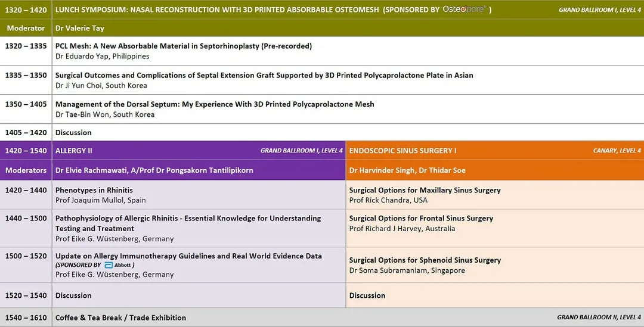Screen dimensions: 644x327
Task: Click "GRAND BALLROOM II, LEVEL 4" venue label
Action: tap(599, 317)
